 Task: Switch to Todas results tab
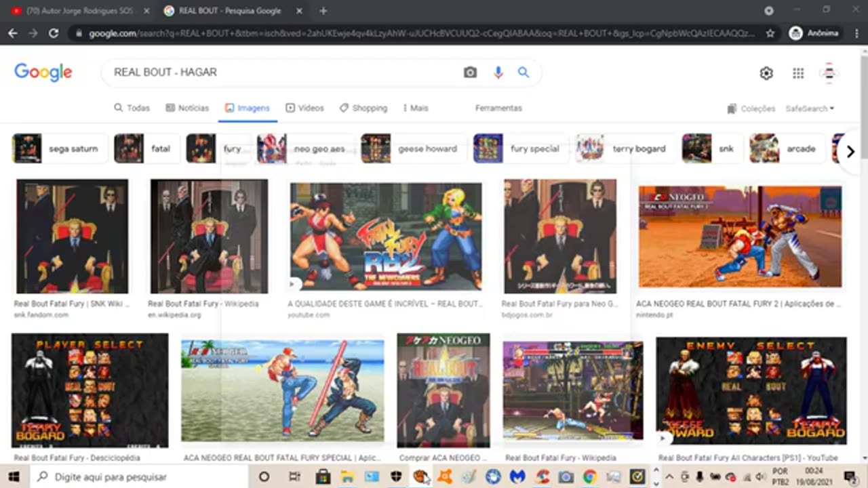click(132, 108)
